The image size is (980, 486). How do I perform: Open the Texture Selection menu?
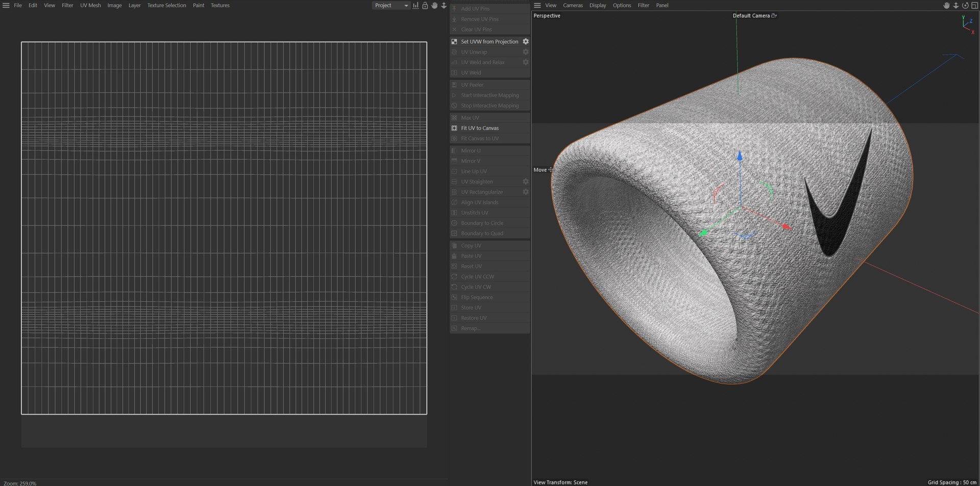coord(166,5)
